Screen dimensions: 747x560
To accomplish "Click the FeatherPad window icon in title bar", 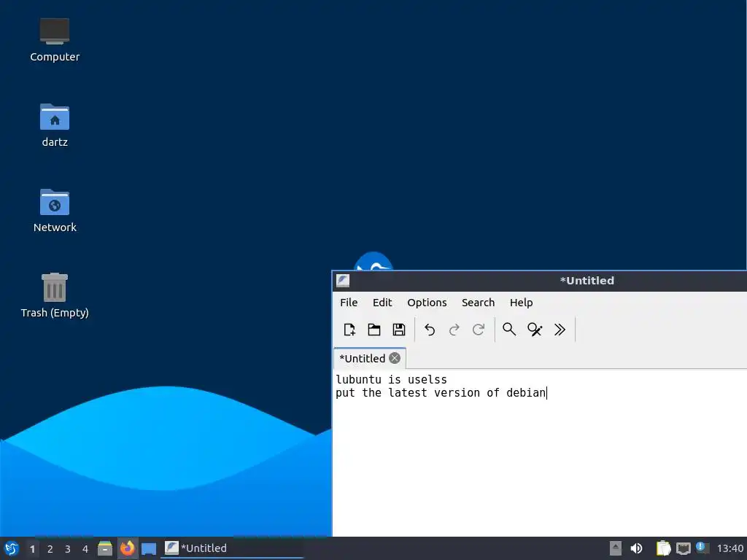I will tap(343, 281).
